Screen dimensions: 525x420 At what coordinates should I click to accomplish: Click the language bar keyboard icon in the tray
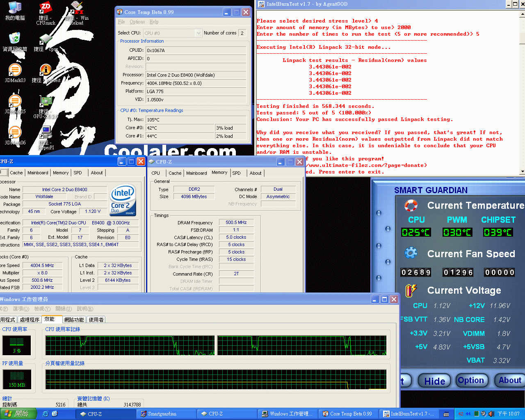[x=446, y=414]
